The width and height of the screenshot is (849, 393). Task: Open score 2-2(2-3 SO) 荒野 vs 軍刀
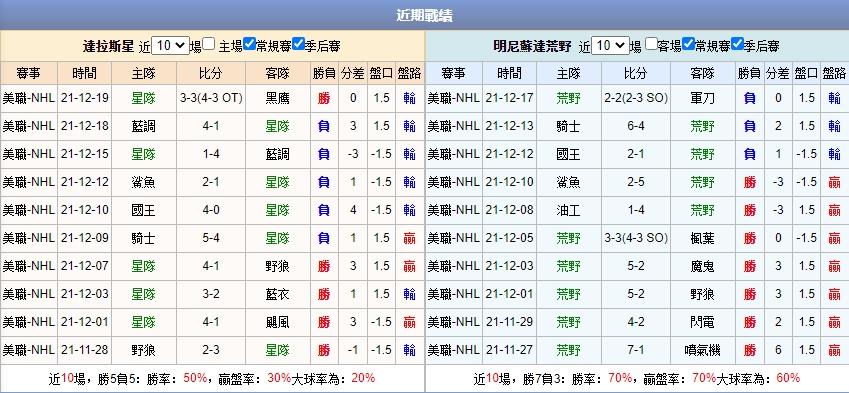coord(636,98)
